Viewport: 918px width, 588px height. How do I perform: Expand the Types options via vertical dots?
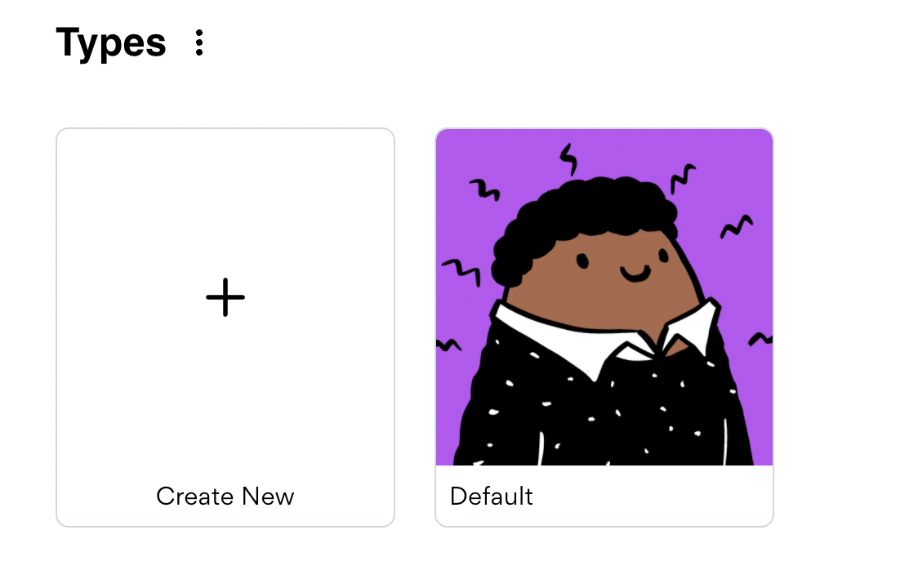199,42
